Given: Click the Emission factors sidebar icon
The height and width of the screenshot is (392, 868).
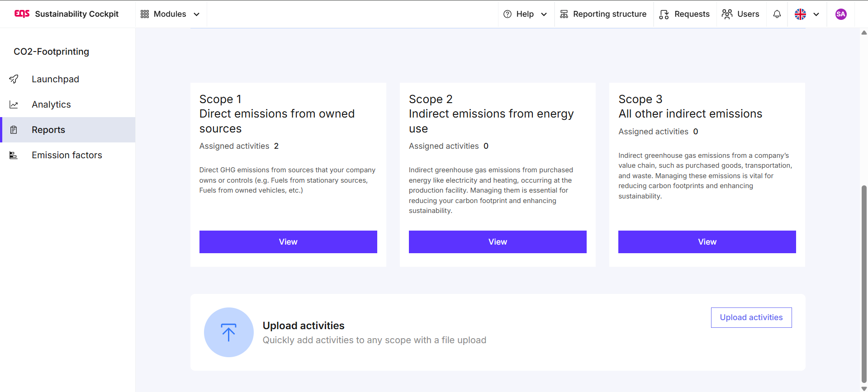Looking at the screenshot, I should [x=14, y=155].
